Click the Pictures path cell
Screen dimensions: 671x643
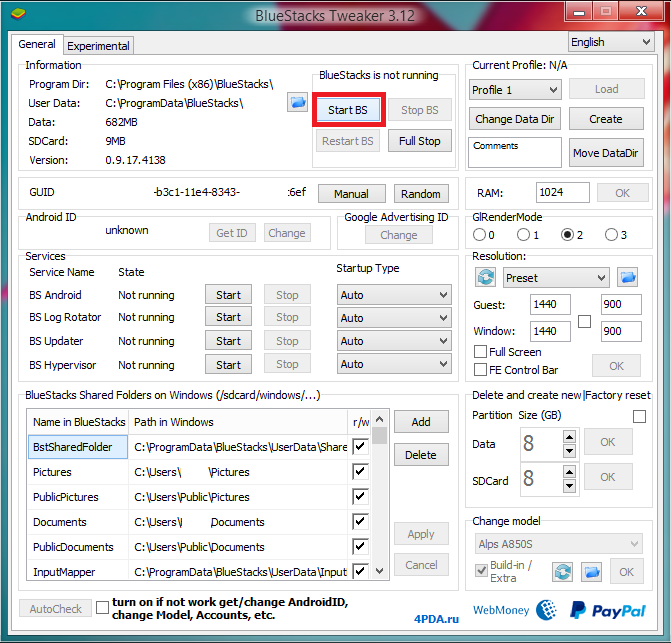pos(238,472)
